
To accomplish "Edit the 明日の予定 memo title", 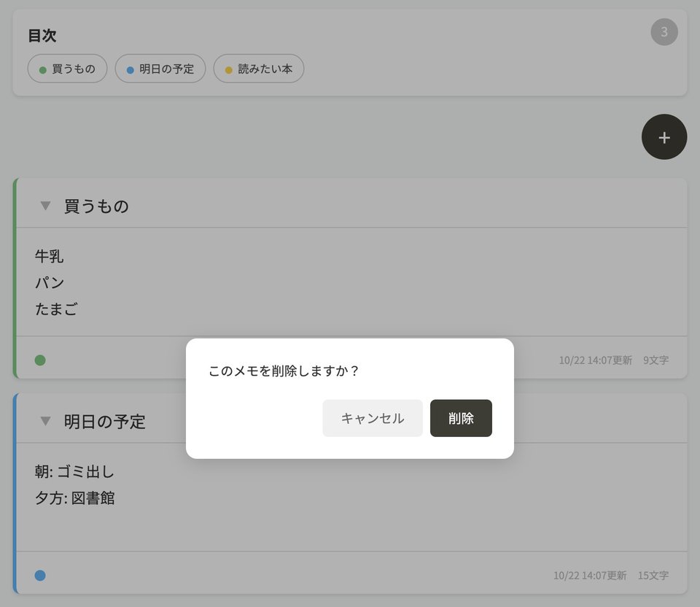I will pyautogui.click(x=104, y=422).
